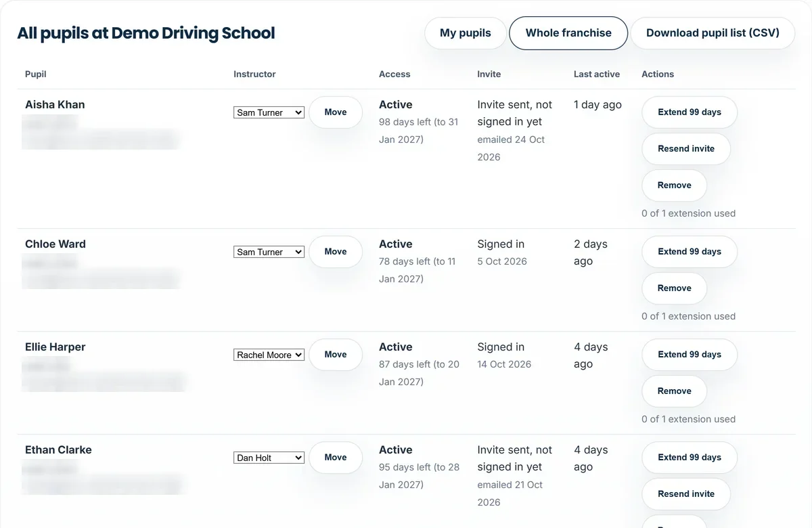Image resolution: width=812 pixels, height=528 pixels.
Task: Click Move button in Ellie Harper row
Action: (336, 355)
